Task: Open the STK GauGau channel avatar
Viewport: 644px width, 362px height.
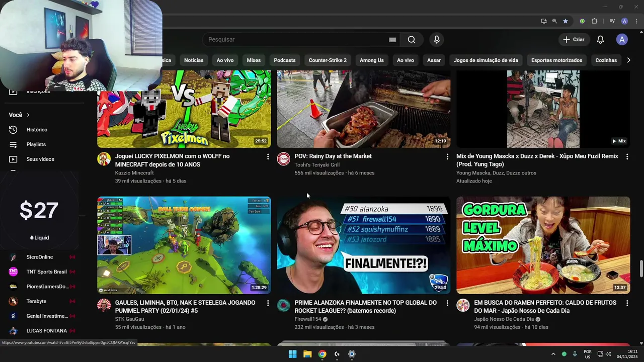Action: click(104, 305)
